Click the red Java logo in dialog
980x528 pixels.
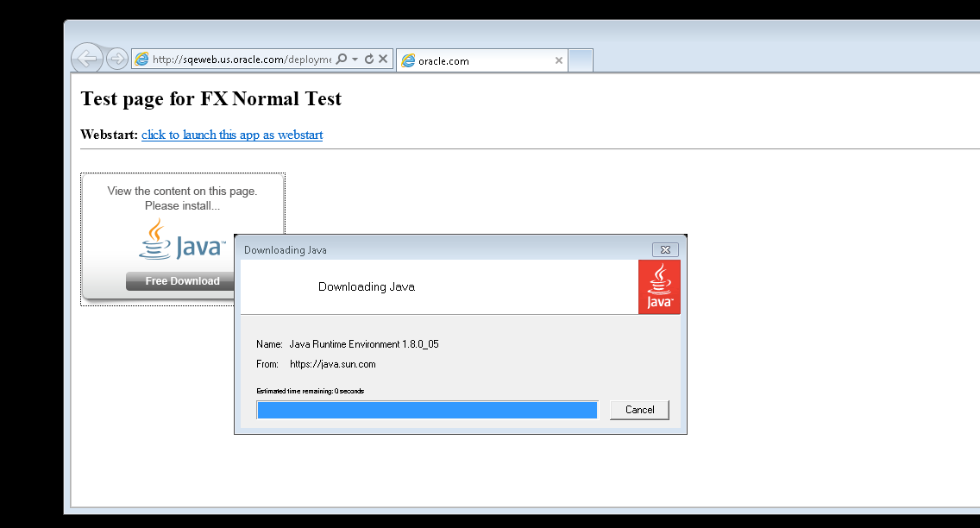click(x=659, y=286)
